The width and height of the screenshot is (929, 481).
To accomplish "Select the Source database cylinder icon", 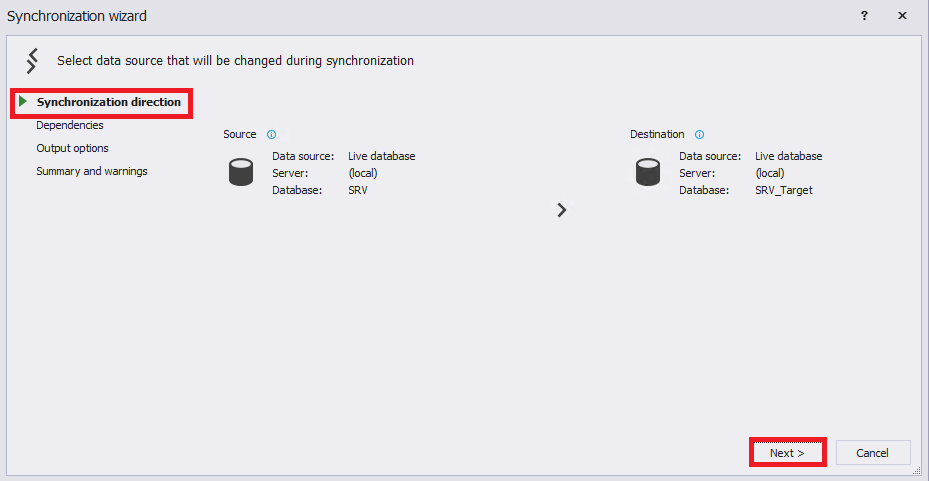I will pyautogui.click(x=241, y=173).
